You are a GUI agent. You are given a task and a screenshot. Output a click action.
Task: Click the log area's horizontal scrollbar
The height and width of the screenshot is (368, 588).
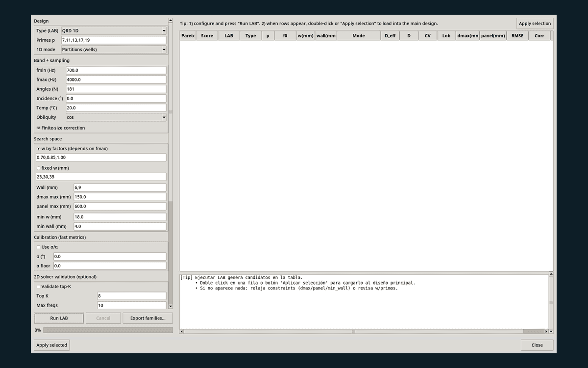[x=365, y=331]
